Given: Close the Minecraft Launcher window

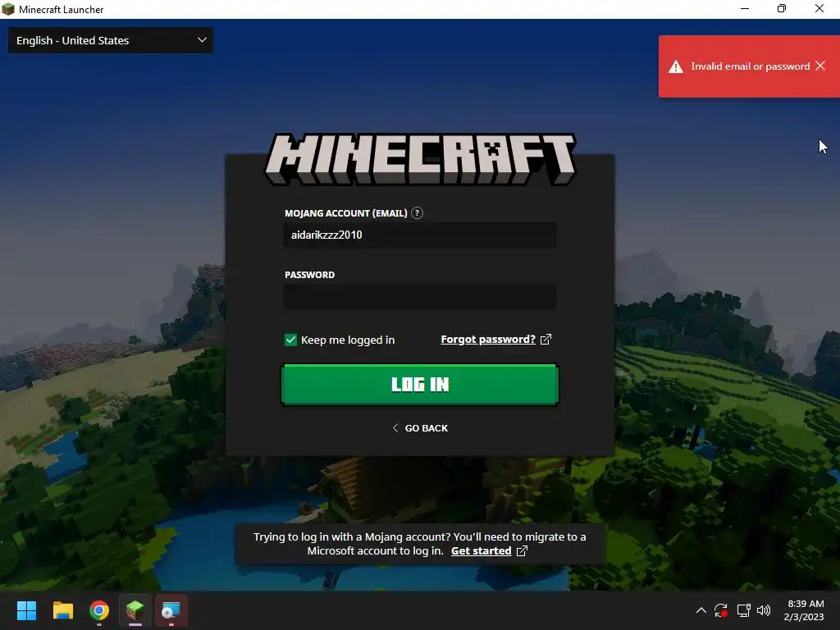Looking at the screenshot, I should (819, 8).
